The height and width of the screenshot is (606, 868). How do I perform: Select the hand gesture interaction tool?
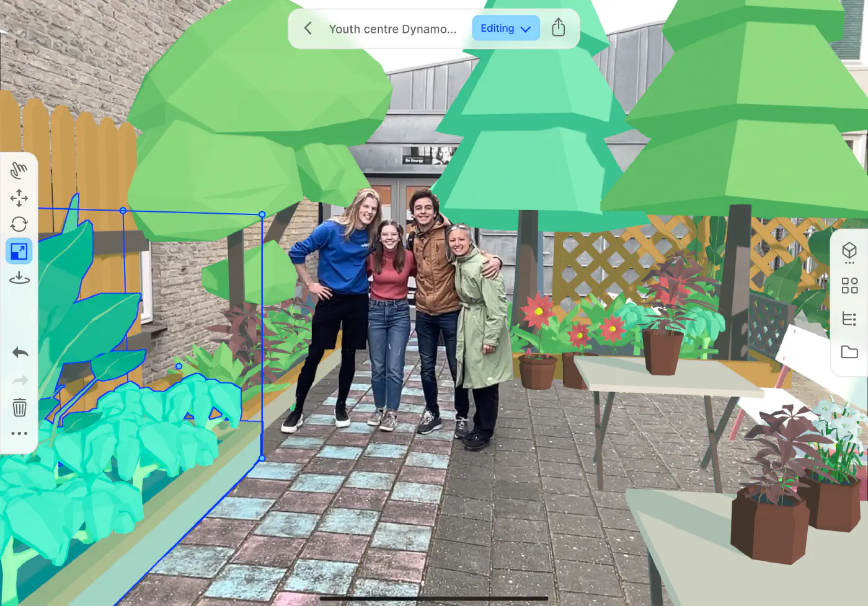pos(19,170)
